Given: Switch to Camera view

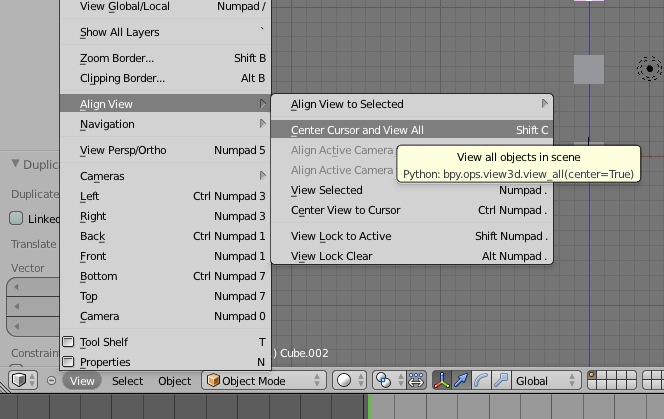Looking at the screenshot, I should coord(165,316).
